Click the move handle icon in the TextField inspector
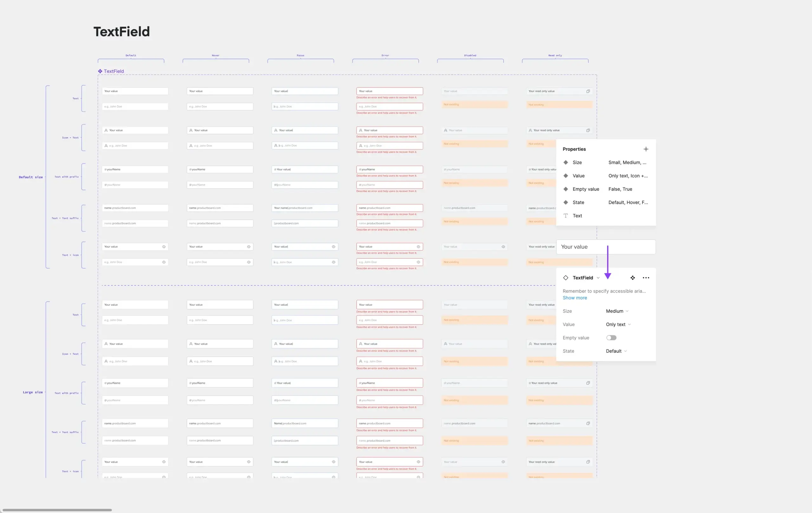This screenshot has width=812, height=513. (x=632, y=277)
